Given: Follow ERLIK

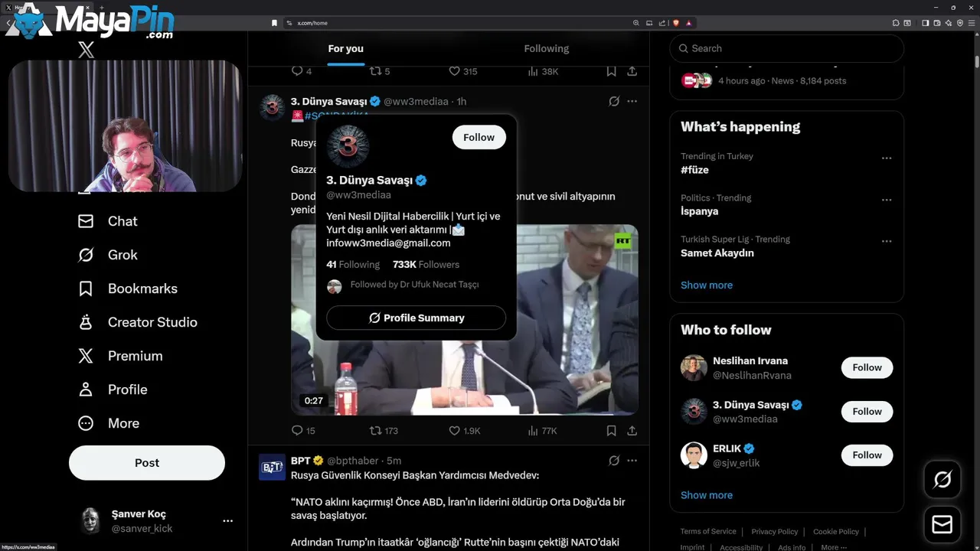Looking at the screenshot, I should pyautogui.click(x=867, y=455).
